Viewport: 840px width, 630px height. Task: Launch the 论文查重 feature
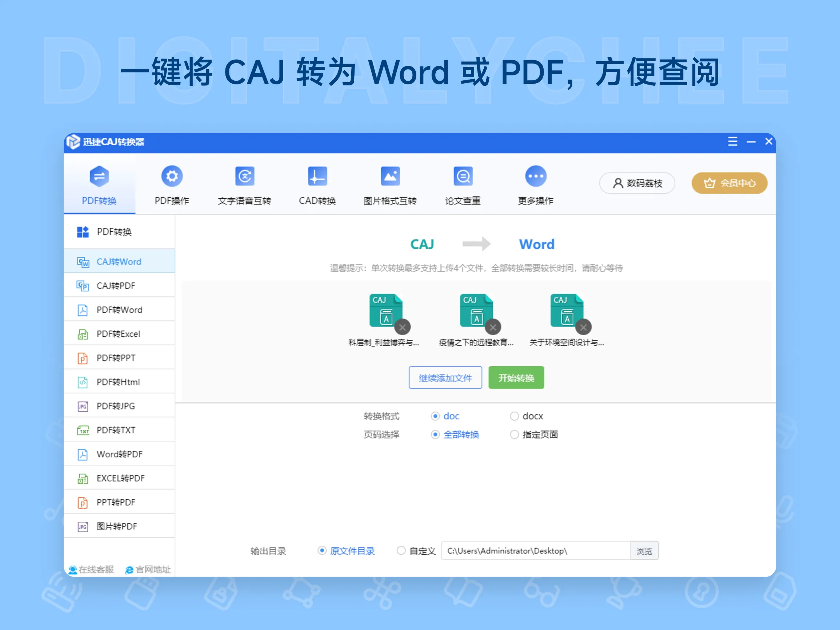click(x=463, y=186)
